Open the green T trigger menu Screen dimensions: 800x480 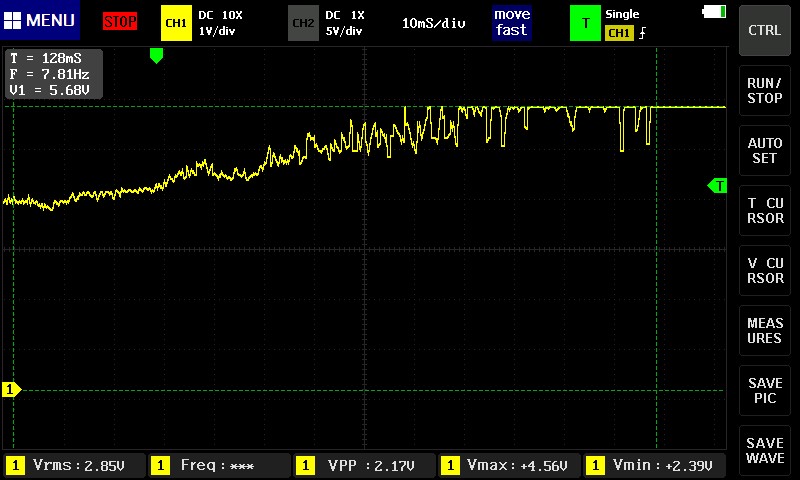(585, 23)
